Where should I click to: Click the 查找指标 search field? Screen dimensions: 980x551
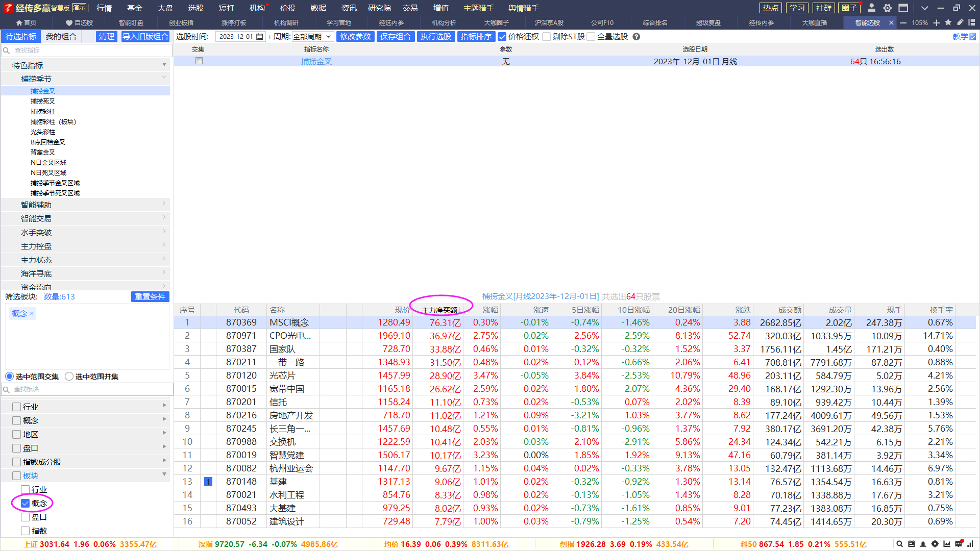click(x=86, y=51)
